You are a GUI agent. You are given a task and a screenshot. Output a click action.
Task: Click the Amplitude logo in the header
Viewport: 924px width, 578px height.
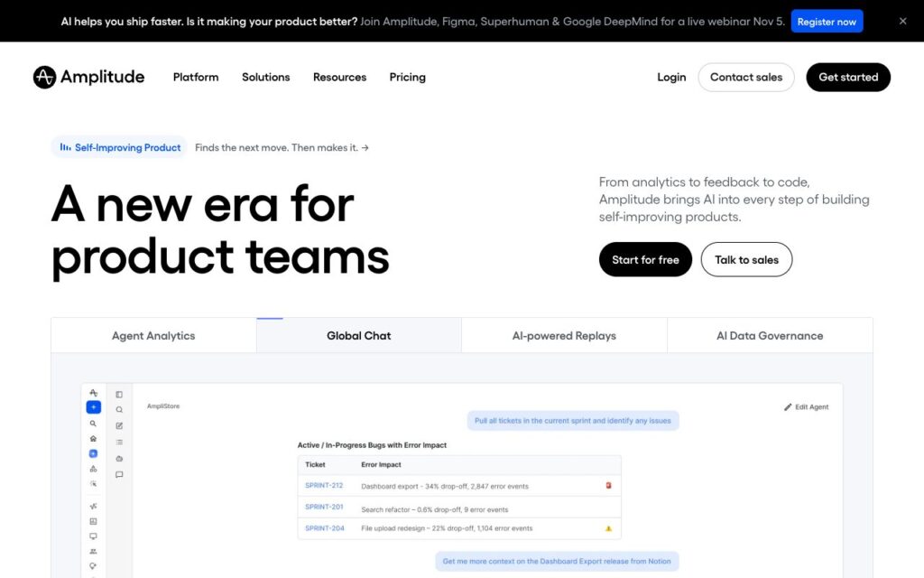tap(88, 78)
